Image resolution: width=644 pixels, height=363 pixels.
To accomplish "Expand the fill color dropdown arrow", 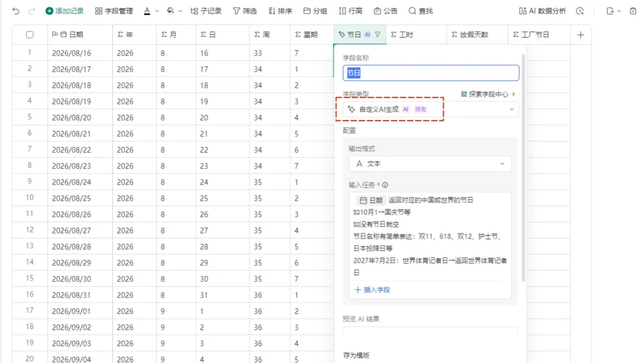I will [180, 11].
